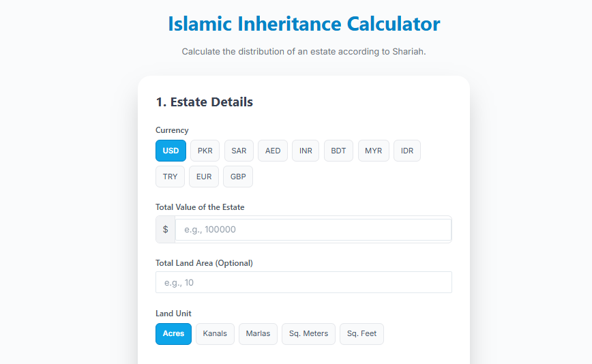This screenshot has height=364, width=592.
Task: Click the Islamic Inheritance Calculator heading
Action: (304, 24)
